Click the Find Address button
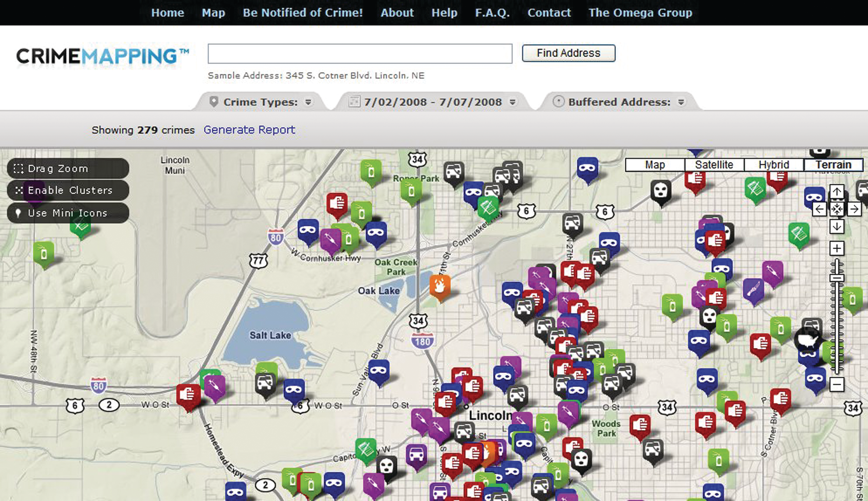The image size is (868, 501). (x=568, y=53)
